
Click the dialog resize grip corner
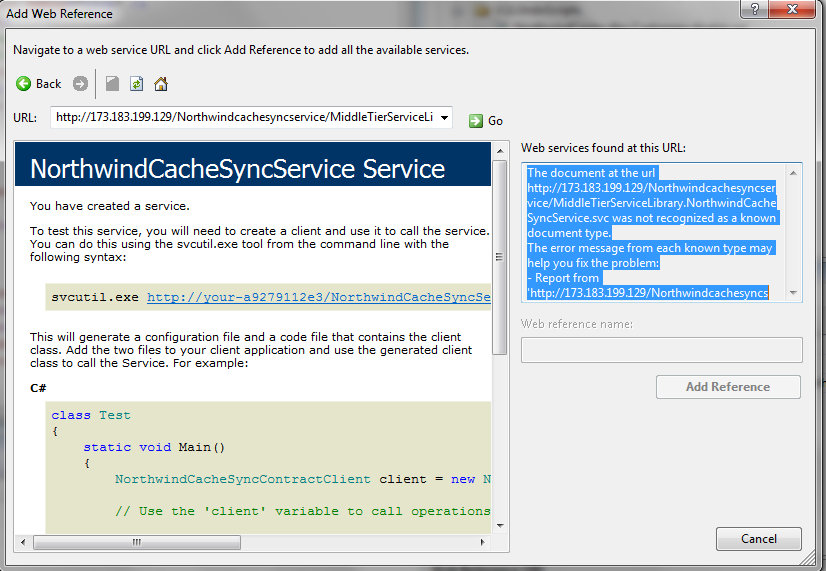tap(808, 558)
